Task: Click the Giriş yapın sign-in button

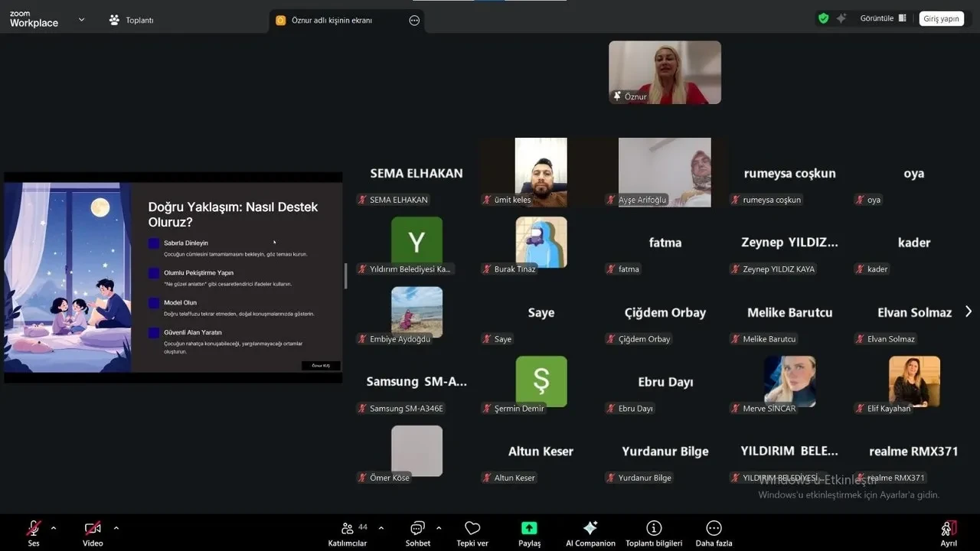Action: pos(941,18)
